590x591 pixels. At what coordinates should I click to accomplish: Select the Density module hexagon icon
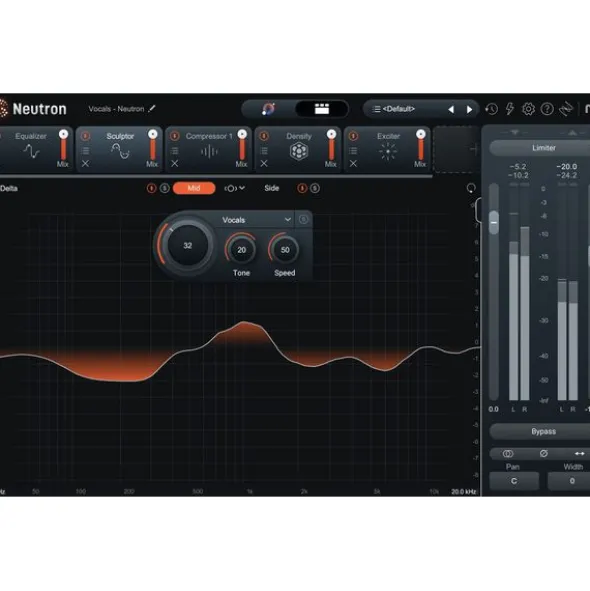pos(299,152)
